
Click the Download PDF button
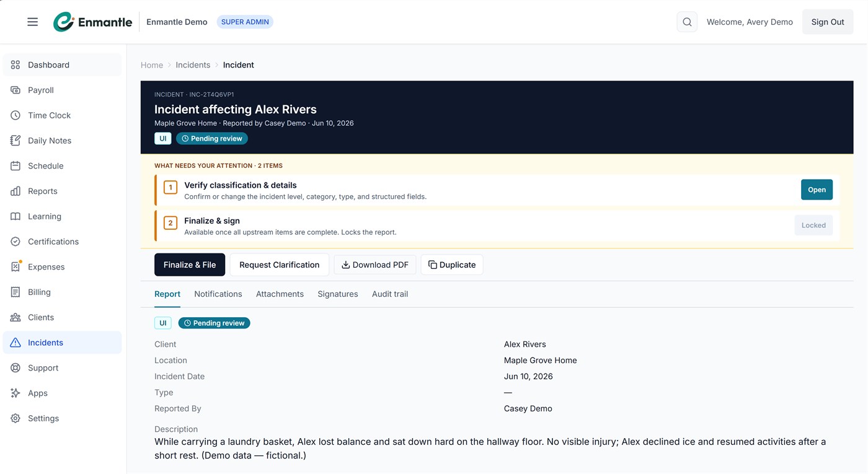pos(375,265)
